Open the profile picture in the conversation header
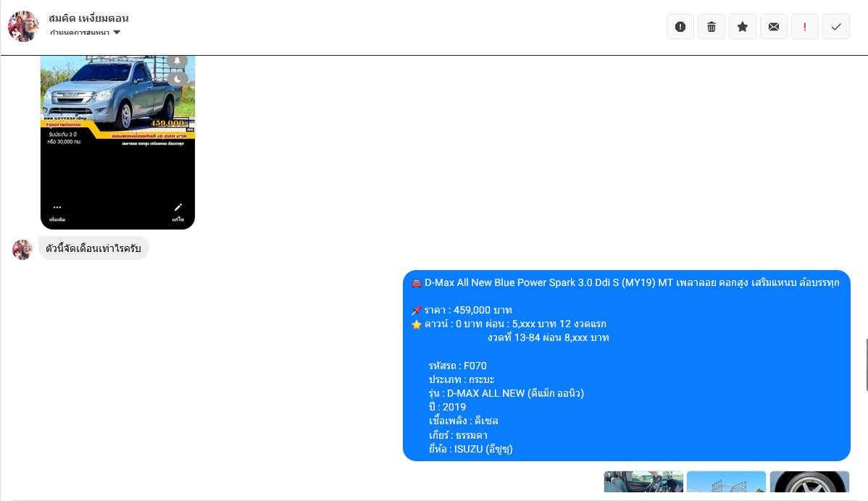 (x=23, y=26)
